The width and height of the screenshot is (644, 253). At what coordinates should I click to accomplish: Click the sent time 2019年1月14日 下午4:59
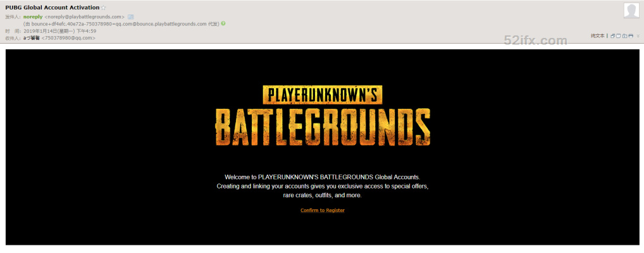pyautogui.click(x=60, y=31)
